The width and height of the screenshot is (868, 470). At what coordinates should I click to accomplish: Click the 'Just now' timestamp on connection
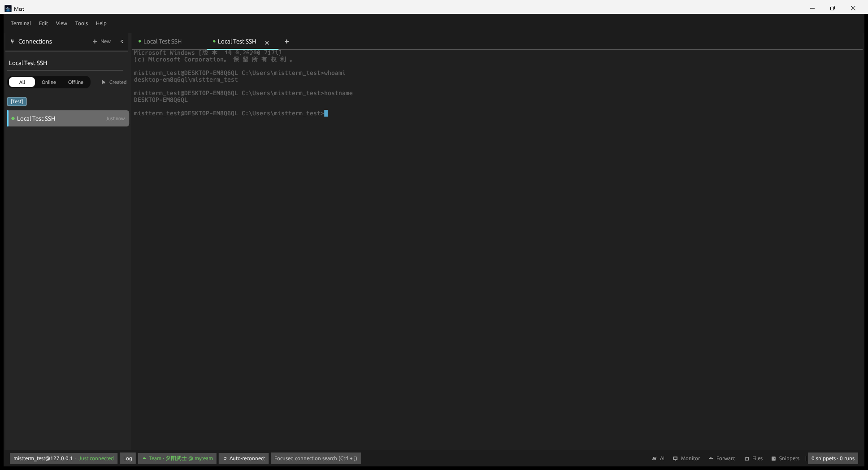[115, 119]
